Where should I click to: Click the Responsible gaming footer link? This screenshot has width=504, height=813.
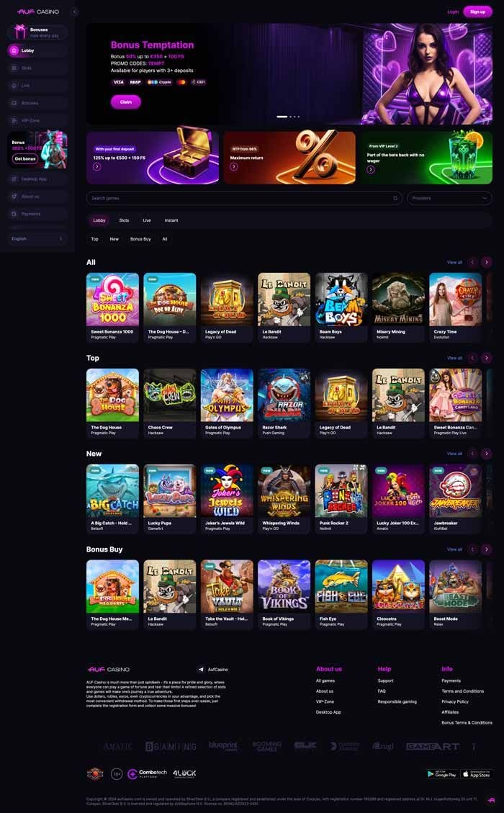point(397,701)
